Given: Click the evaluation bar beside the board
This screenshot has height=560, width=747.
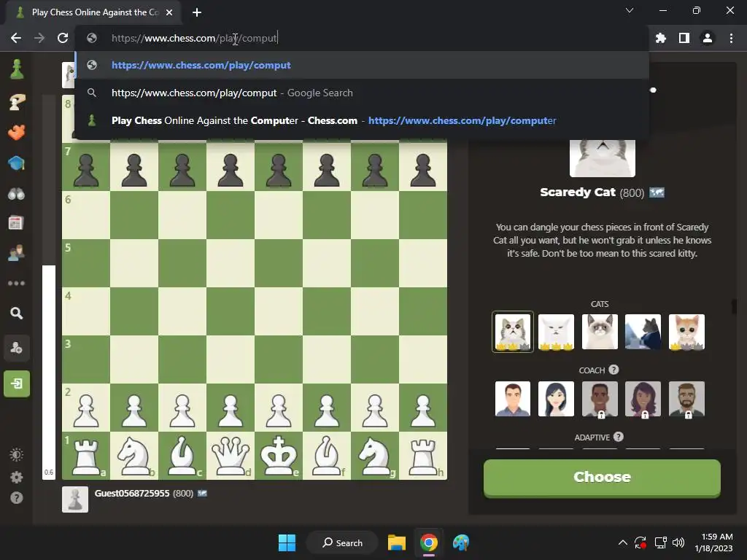Looking at the screenshot, I should (49, 287).
